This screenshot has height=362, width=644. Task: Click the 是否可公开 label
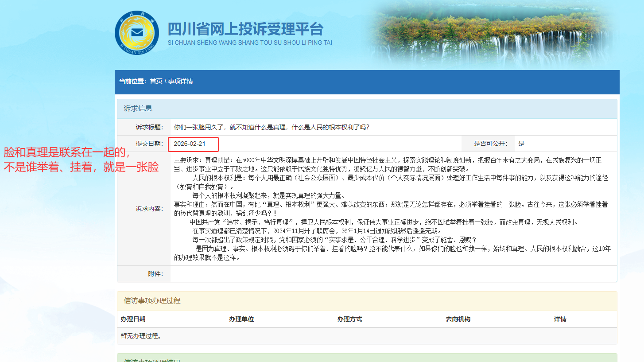click(x=491, y=144)
